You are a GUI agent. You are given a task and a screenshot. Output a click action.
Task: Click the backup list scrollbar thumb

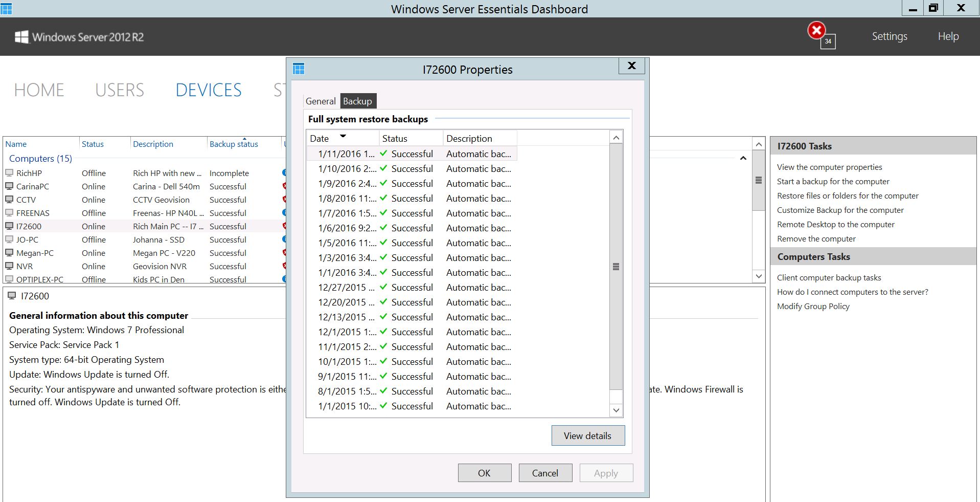point(616,266)
